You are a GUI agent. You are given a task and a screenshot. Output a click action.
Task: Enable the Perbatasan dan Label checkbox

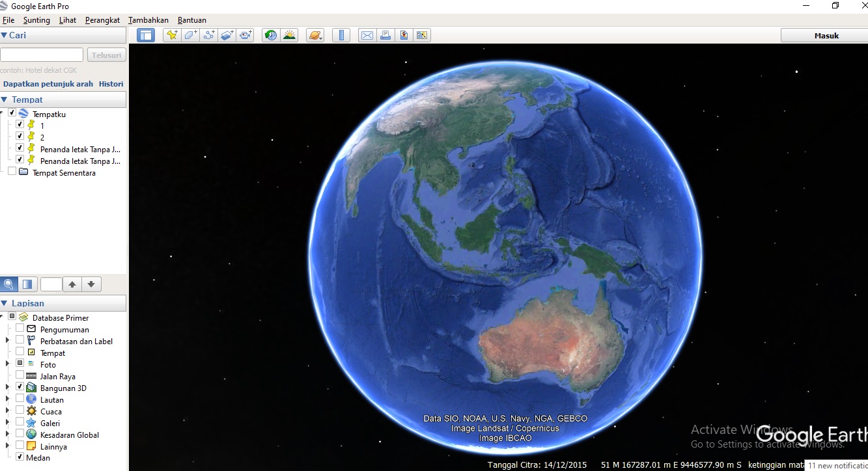click(x=20, y=340)
